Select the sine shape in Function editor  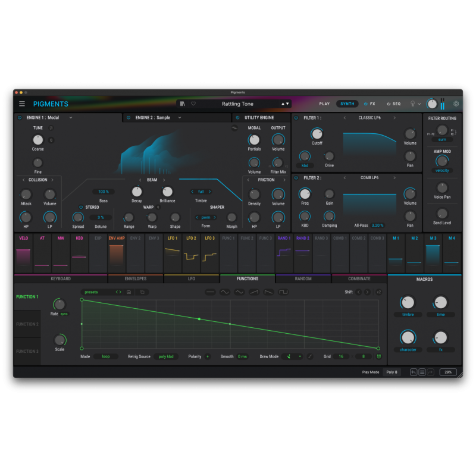[x=225, y=292]
